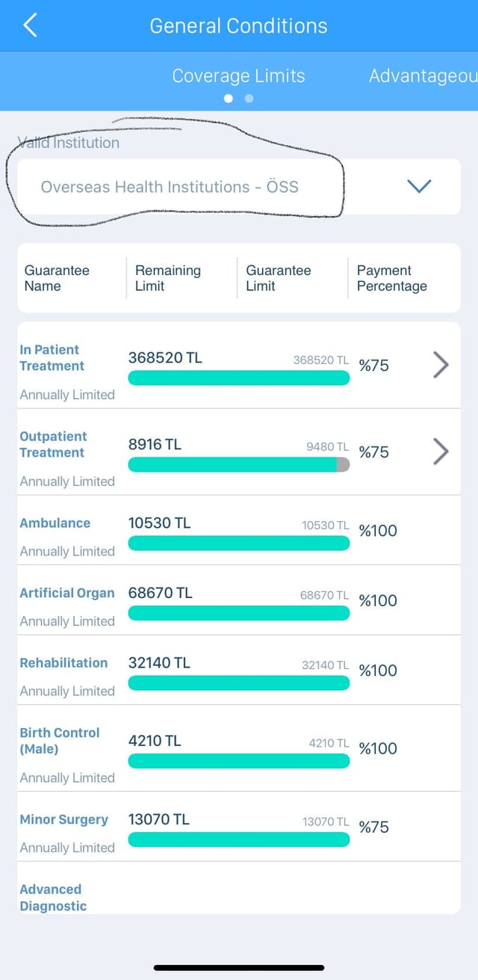Go back using the top-left arrow
The height and width of the screenshot is (980, 478).
point(30,25)
